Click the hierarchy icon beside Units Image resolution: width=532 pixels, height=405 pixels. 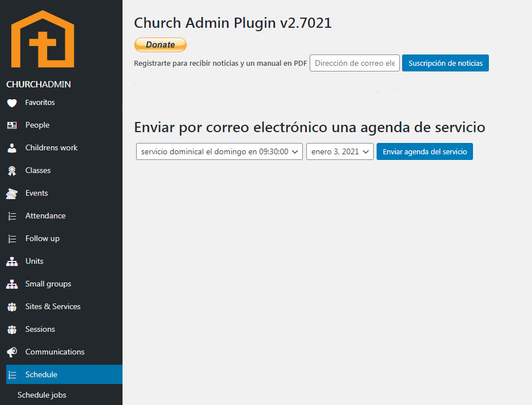[12, 261]
